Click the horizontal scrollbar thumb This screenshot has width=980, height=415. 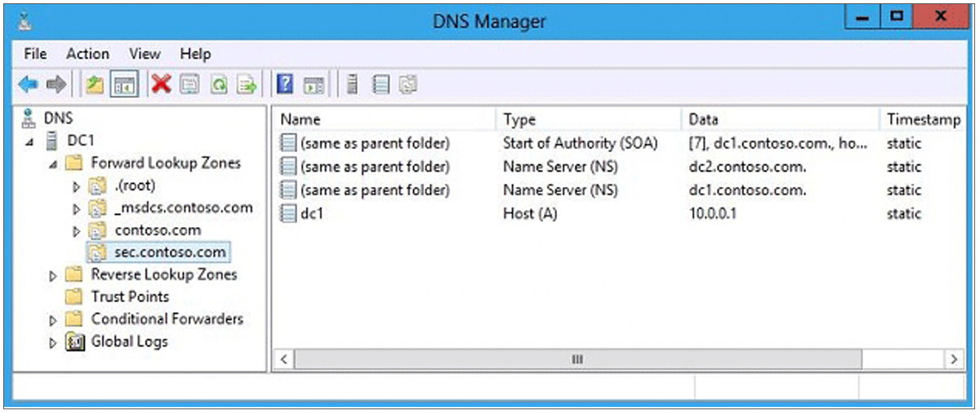click(x=577, y=359)
